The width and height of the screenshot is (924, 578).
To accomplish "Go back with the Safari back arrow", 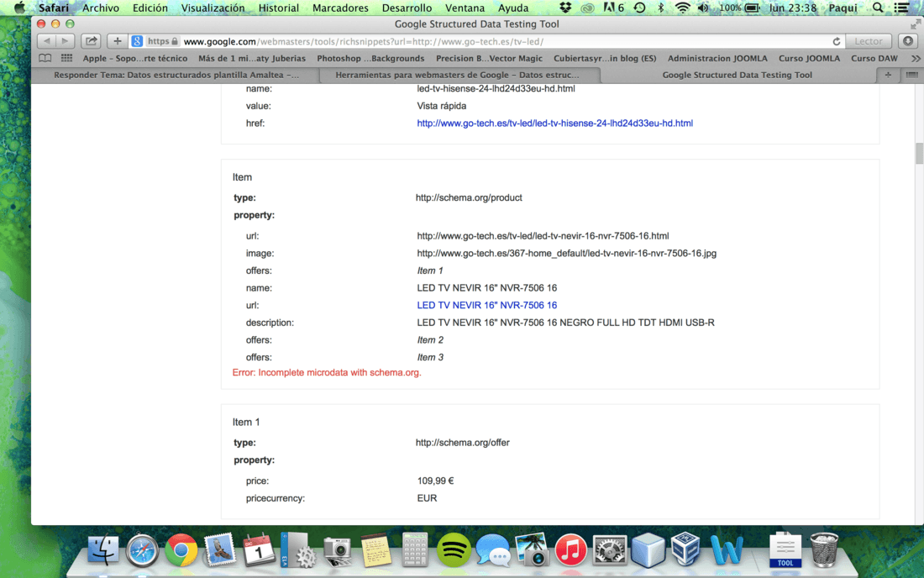I will click(x=46, y=41).
